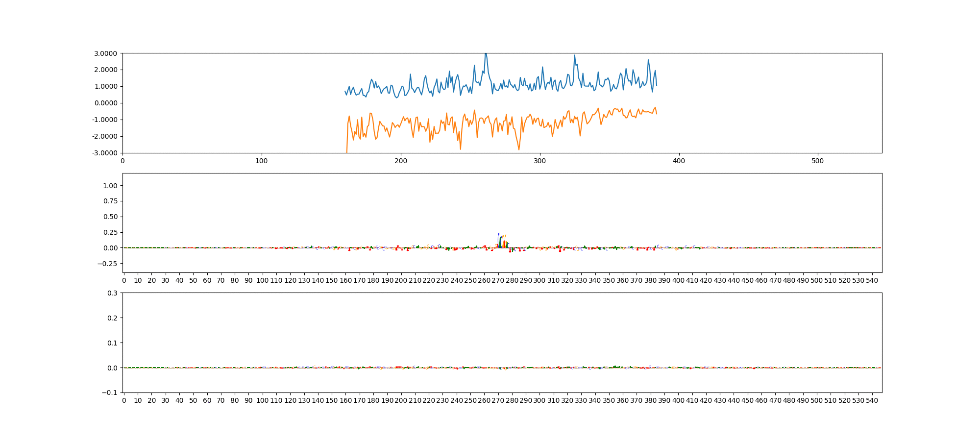Click the blue line spike near x=325
980x441 pixels.
[574, 56]
